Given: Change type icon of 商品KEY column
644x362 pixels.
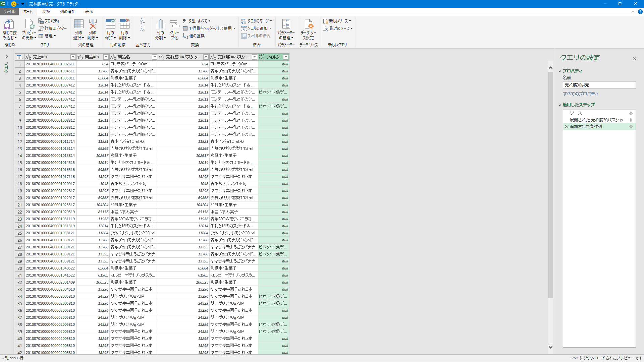Looking at the screenshot, I should 80,57.
